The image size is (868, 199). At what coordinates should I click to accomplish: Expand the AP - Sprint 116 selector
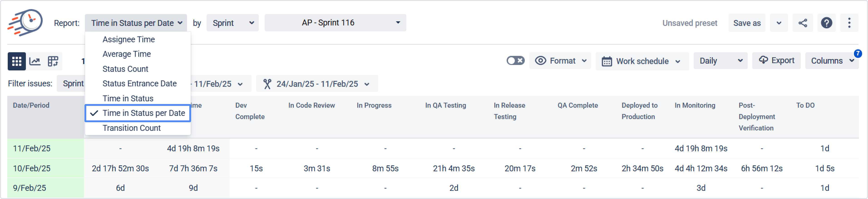point(335,23)
